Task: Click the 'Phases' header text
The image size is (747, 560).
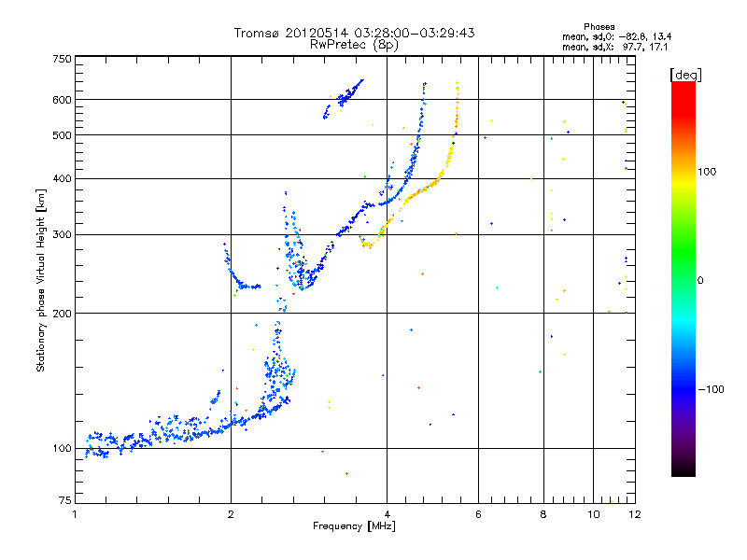Action: pos(599,27)
